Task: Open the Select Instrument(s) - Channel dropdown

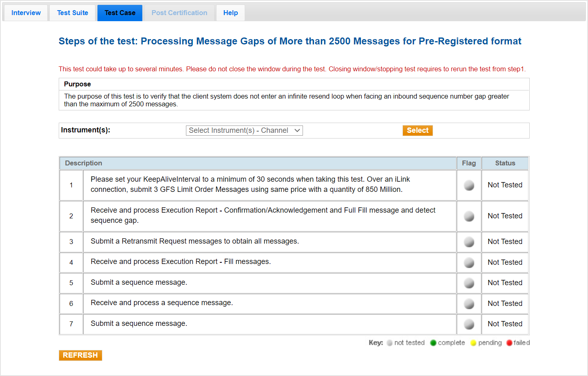Action: [x=244, y=130]
